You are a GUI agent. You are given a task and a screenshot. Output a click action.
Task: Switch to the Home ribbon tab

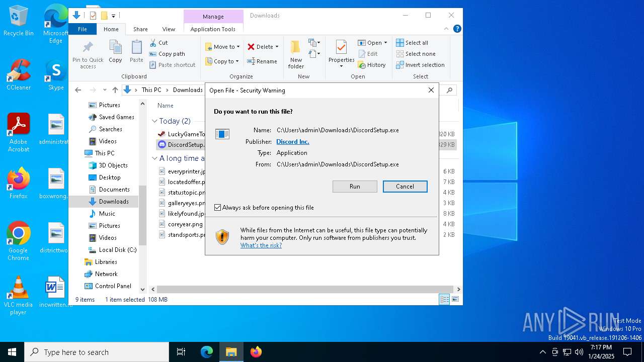coord(111,29)
